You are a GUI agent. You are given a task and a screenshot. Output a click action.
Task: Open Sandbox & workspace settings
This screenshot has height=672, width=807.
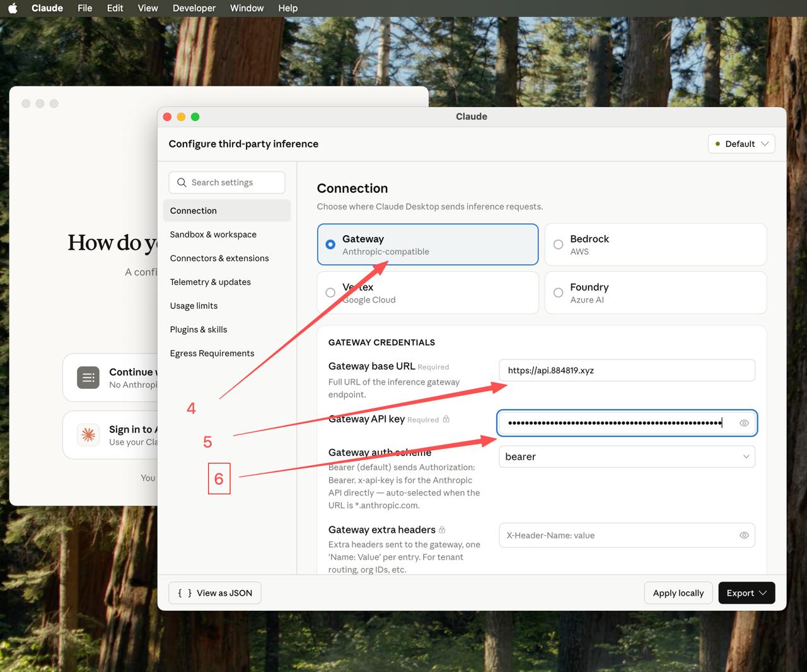(227, 235)
